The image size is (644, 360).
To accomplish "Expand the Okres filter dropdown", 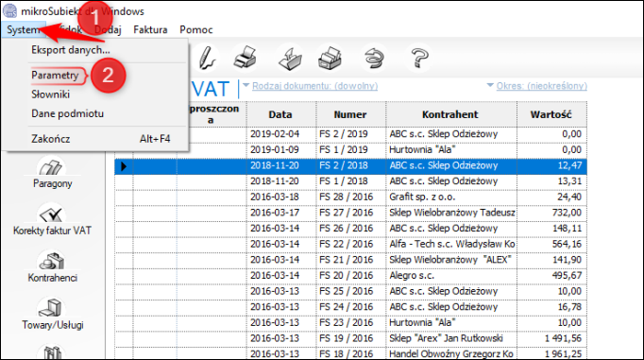I will coord(537,86).
